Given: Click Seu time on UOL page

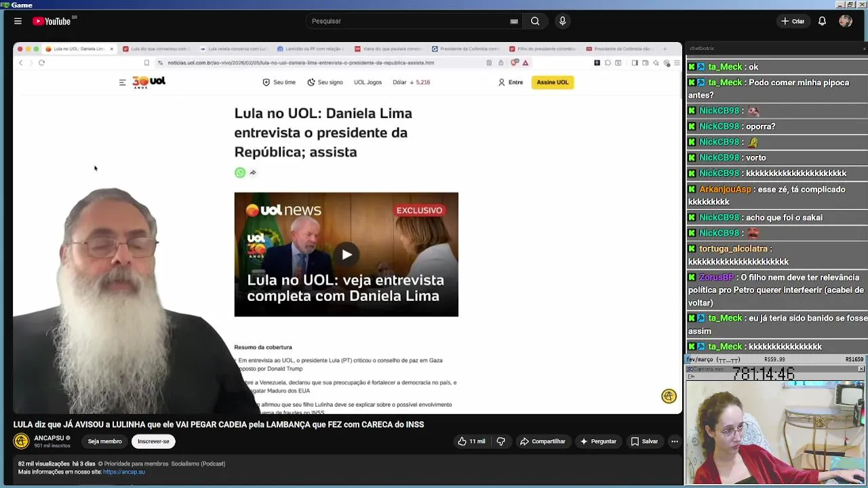Looking at the screenshot, I should click(279, 82).
